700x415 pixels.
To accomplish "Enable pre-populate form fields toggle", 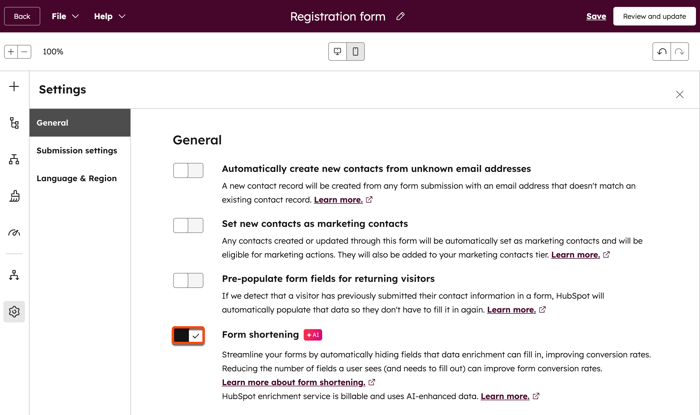I will (x=188, y=281).
